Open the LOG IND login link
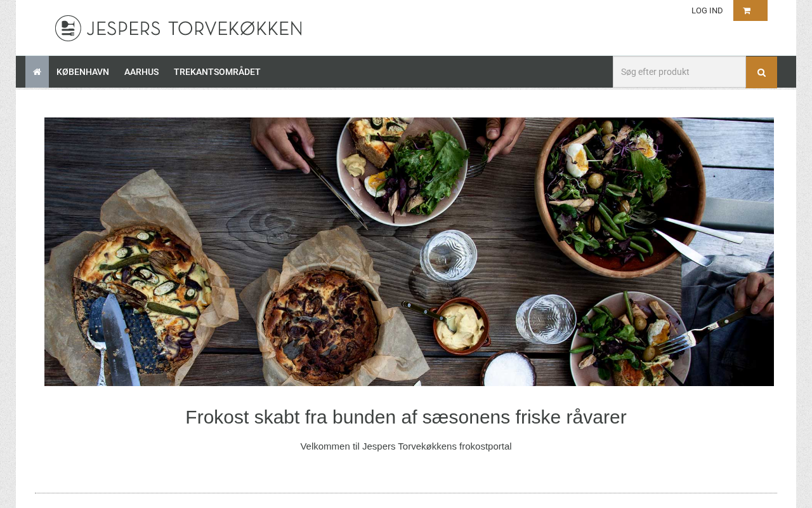 pos(707,10)
